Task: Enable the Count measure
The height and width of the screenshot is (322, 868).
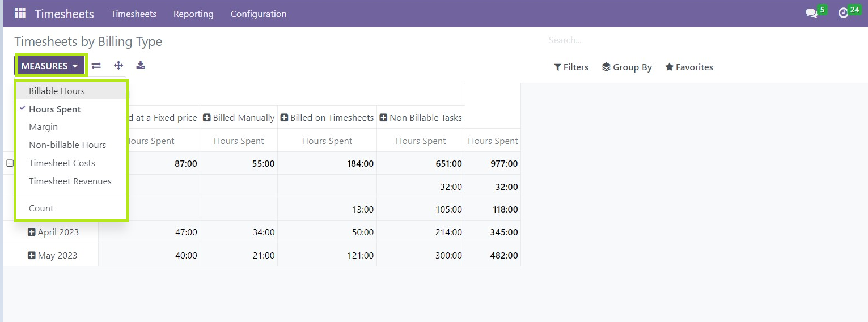Action: point(71,209)
